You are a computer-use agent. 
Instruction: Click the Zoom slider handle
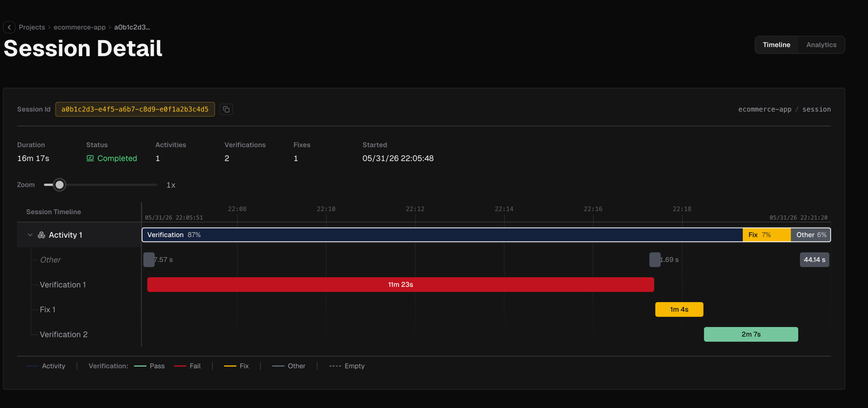(59, 185)
